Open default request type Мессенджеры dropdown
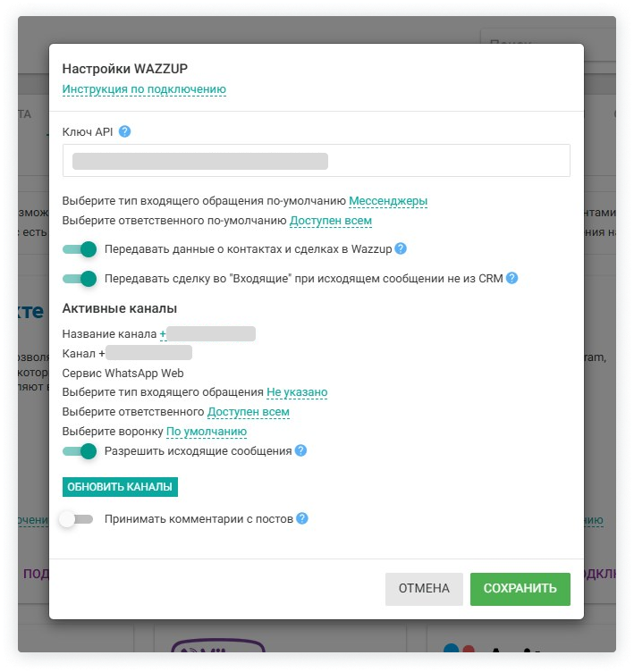634x672 pixels. click(388, 201)
